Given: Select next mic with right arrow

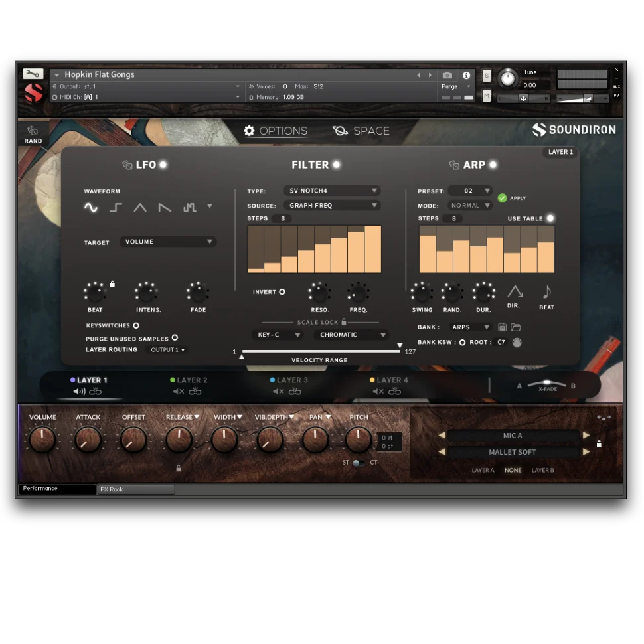Looking at the screenshot, I should point(586,435).
